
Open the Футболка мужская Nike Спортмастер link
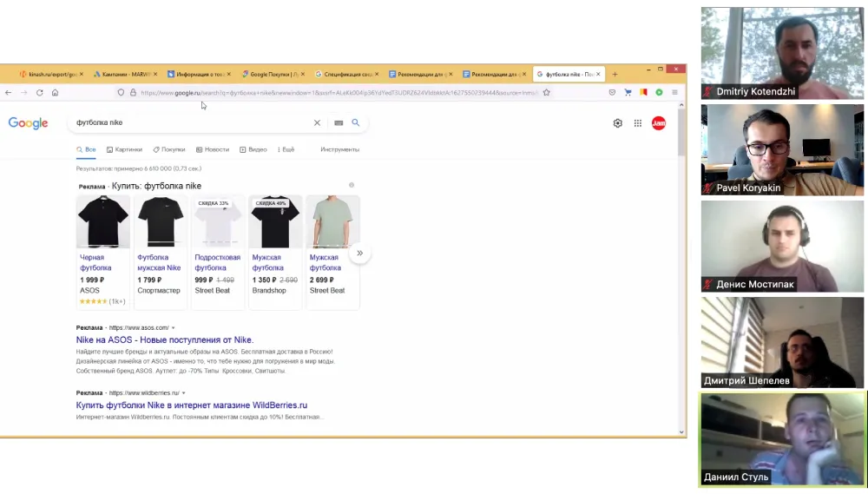tap(159, 262)
